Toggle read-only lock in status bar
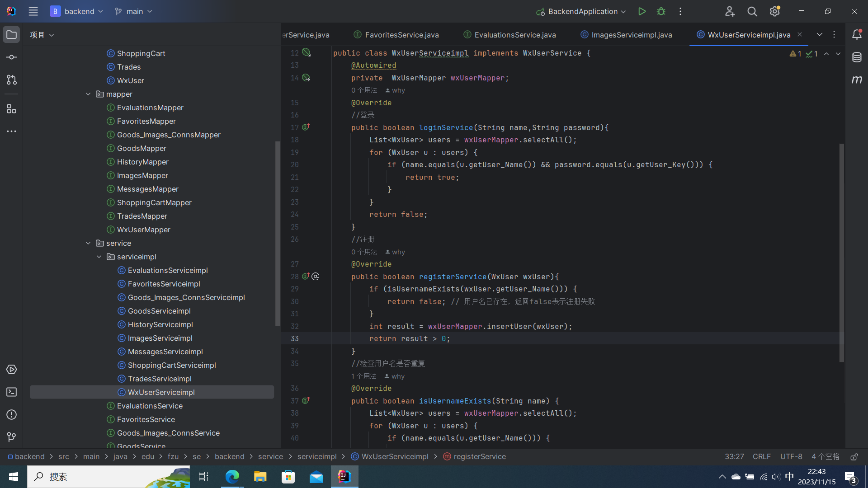 pos(854,457)
